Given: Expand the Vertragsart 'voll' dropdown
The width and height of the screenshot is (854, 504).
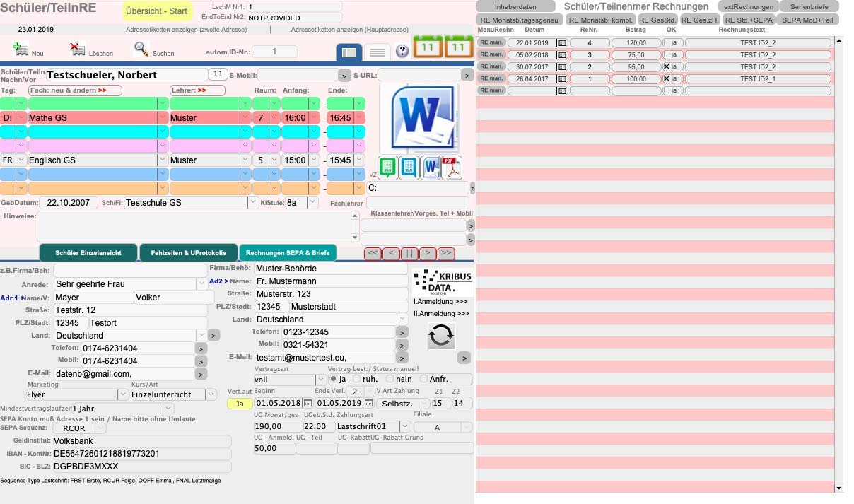Looking at the screenshot, I should tap(320, 380).
